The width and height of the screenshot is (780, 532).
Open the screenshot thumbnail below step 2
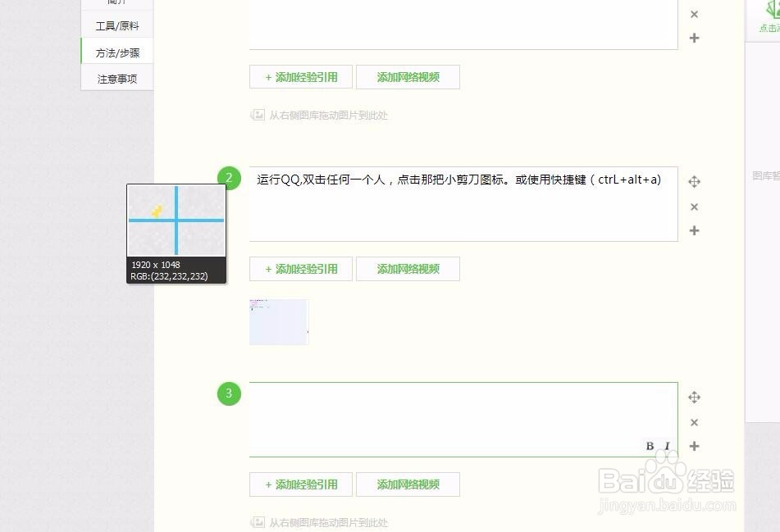pyautogui.click(x=278, y=321)
